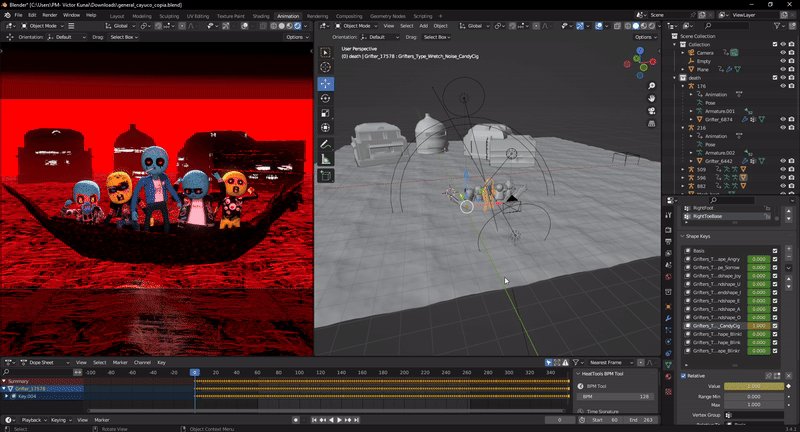Click the viewport zoom magnifier icon
Viewport: 800px width, 432px height.
(651, 86)
